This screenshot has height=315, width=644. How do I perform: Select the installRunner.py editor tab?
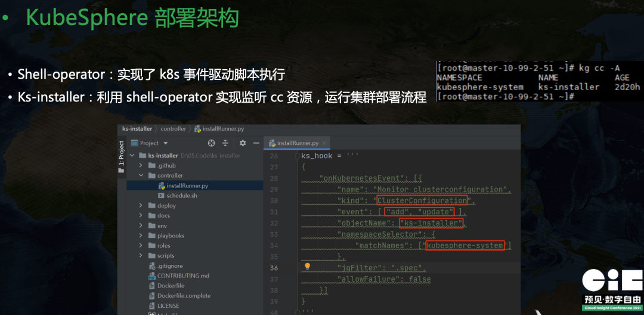coord(297,143)
